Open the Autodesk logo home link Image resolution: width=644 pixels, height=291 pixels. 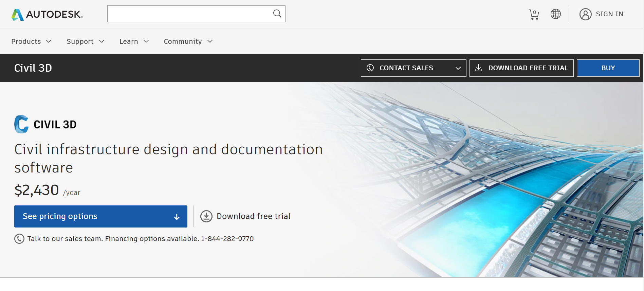pos(47,14)
